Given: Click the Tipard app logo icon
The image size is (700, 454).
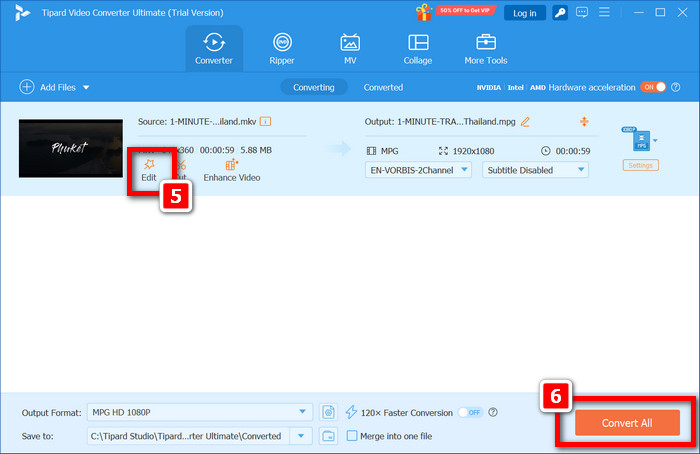Looking at the screenshot, I should (22, 13).
